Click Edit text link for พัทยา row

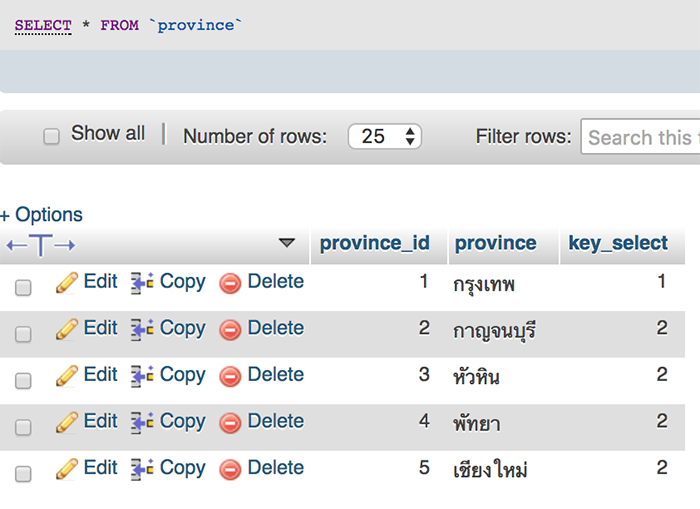pyautogui.click(x=100, y=421)
